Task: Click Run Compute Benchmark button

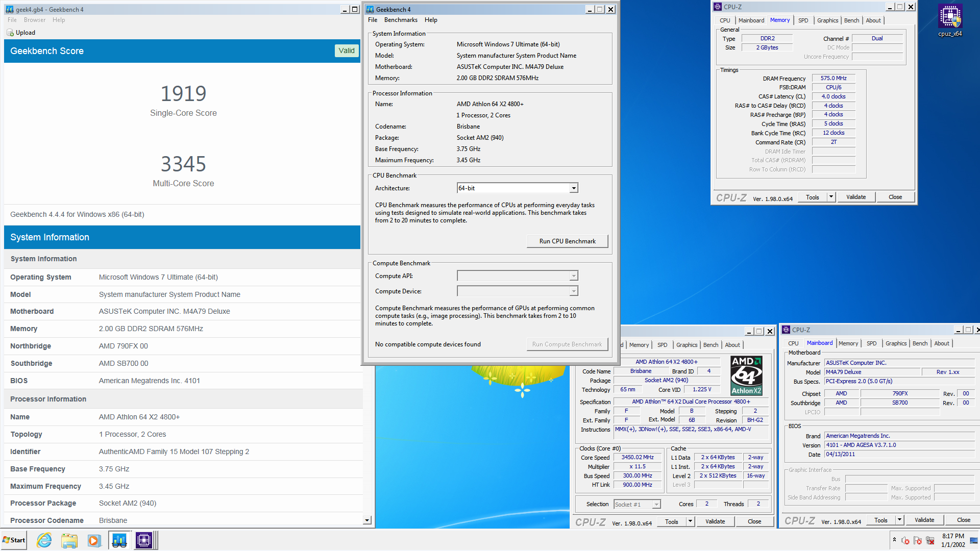Action: pos(567,344)
